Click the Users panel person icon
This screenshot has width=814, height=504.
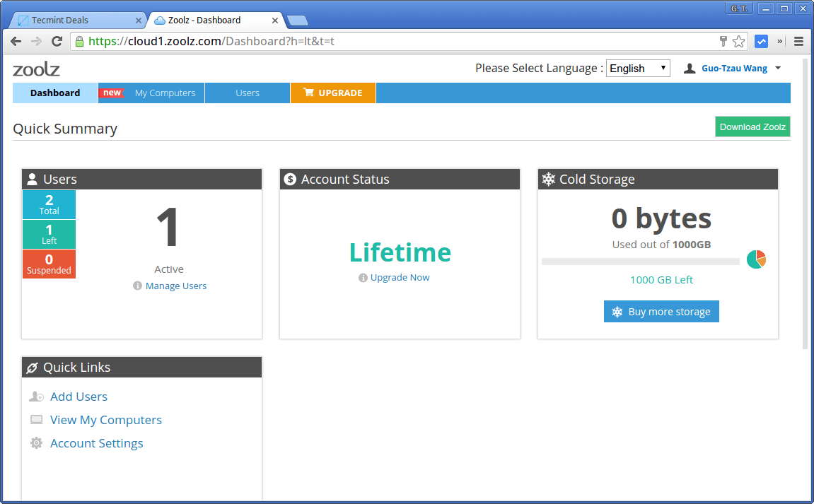click(33, 179)
